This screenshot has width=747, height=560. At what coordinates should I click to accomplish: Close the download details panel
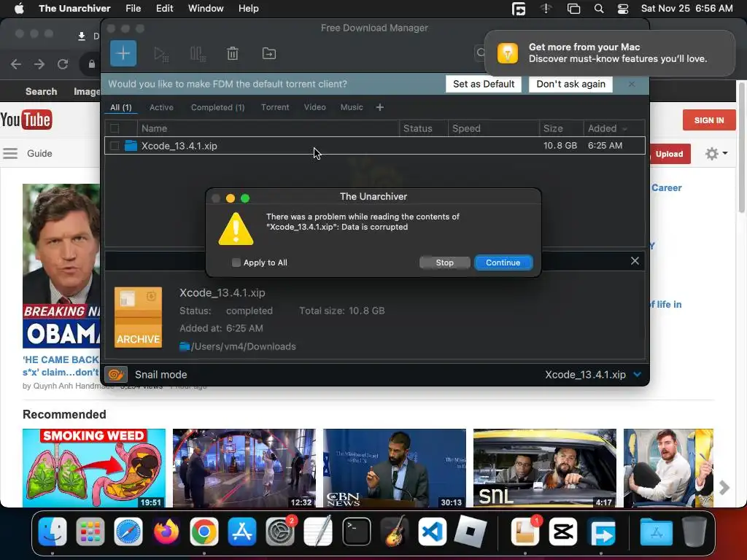point(635,261)
